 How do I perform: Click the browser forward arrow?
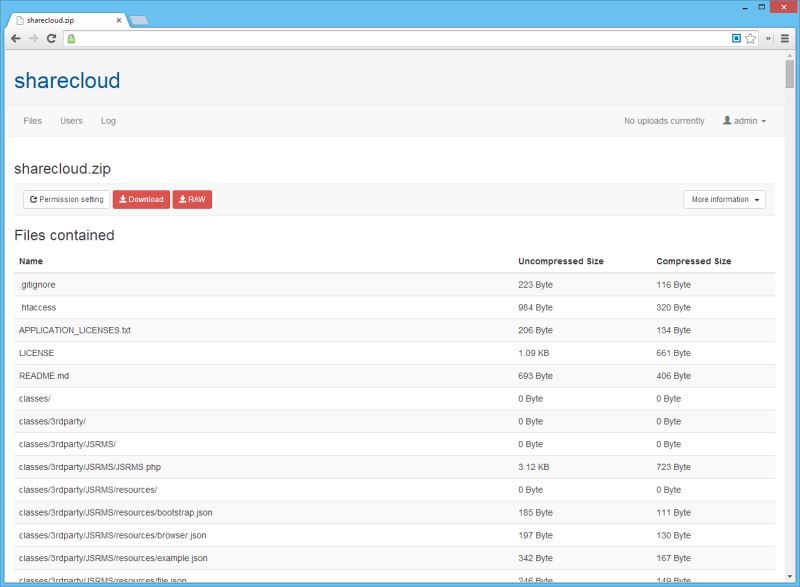(34, 38)
